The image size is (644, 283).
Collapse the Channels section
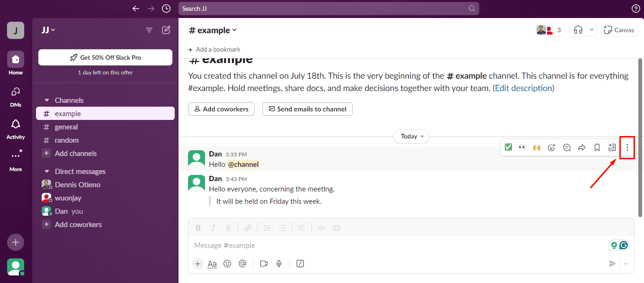(x=46, y=100)
